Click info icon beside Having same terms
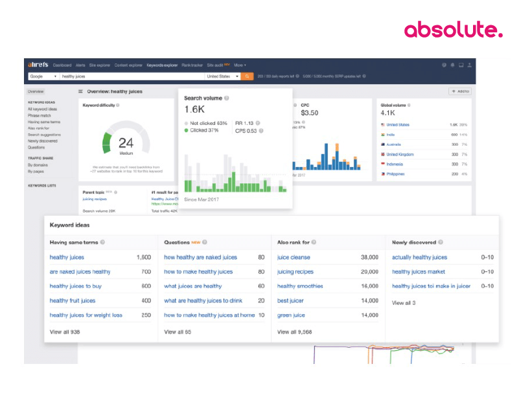Screen dimensions: 532x395 [x=102, y=242]
